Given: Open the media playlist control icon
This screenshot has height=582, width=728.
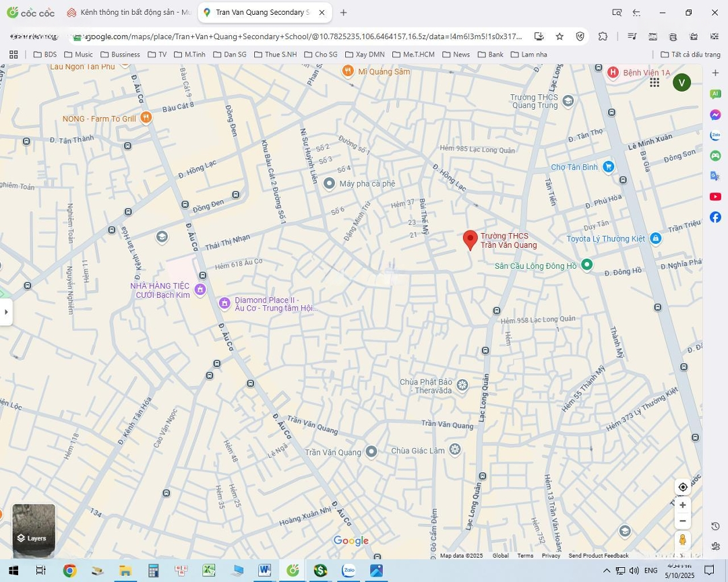Looking at the screenshot, I should [632, 36].
